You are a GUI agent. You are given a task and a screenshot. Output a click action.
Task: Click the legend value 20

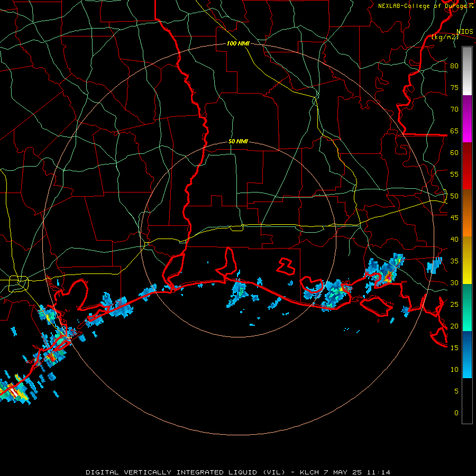(x=454, y=326)
